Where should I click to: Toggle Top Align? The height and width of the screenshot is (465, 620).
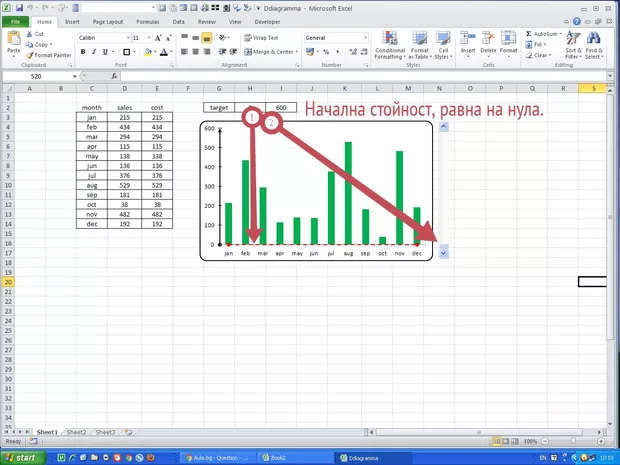point(184,38)
